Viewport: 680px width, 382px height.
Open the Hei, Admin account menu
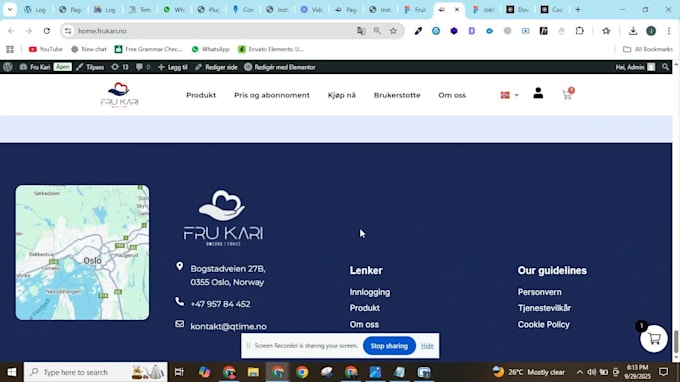pyautogui.click(x=635, y=67)
